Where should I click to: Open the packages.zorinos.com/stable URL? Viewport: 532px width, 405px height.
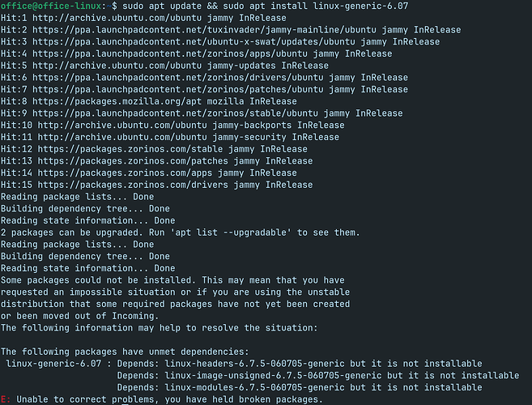pos(130,149)
